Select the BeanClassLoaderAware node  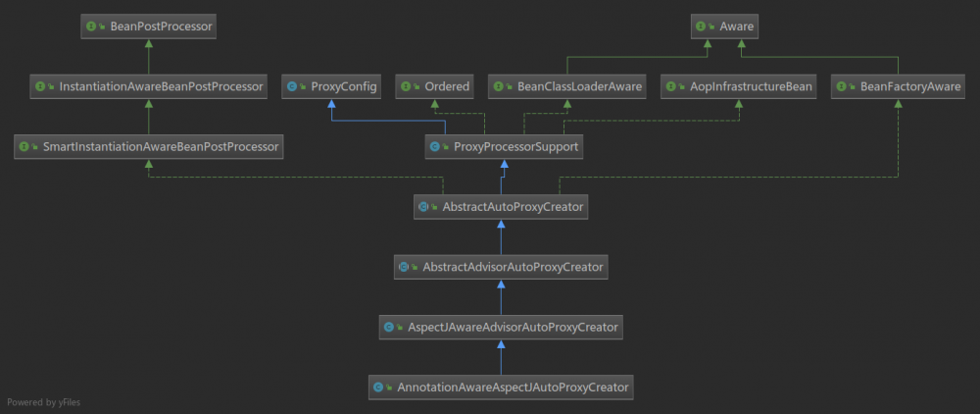567,86
